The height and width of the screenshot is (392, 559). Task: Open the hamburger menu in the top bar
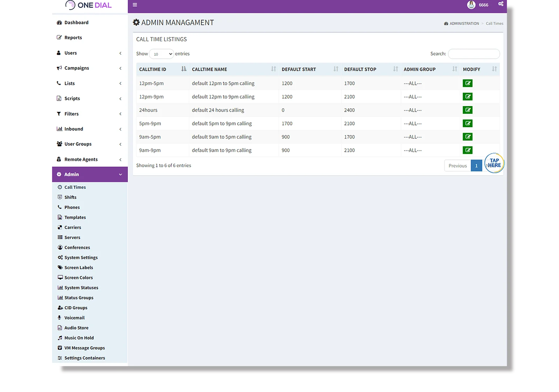pyautogui.click(x=135, y=5)
